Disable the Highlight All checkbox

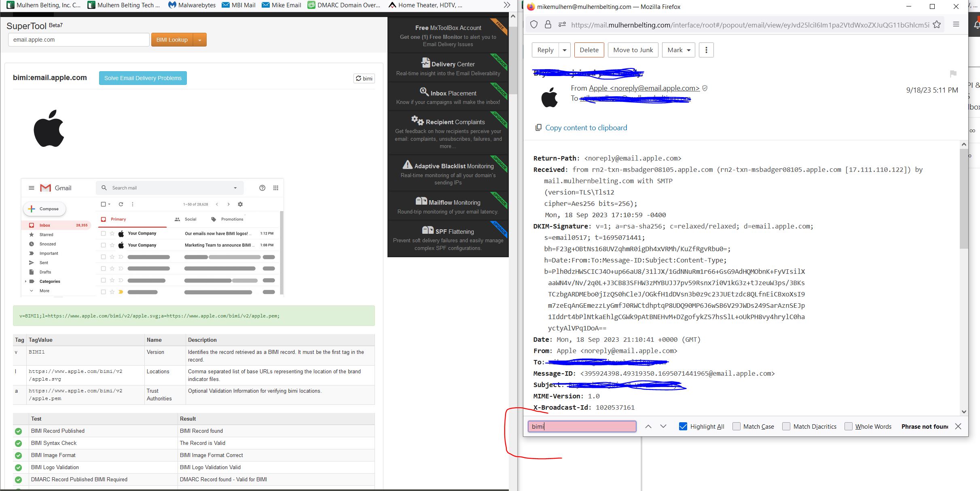[x=683, y=426]
